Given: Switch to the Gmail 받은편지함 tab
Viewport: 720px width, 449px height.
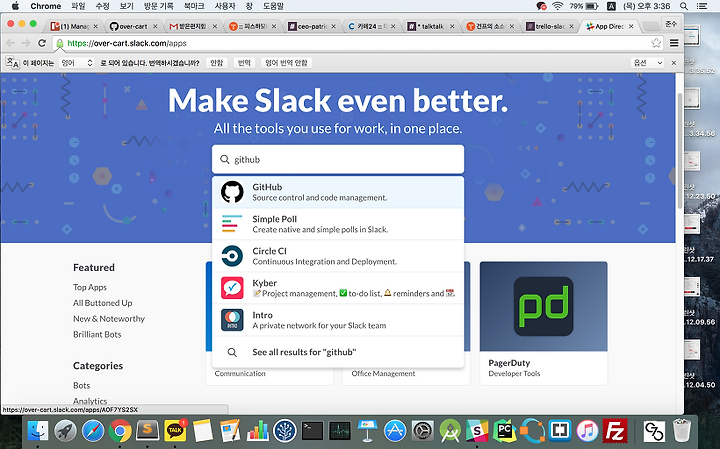Looking at the screenshot, I should (x=192, y=26).
